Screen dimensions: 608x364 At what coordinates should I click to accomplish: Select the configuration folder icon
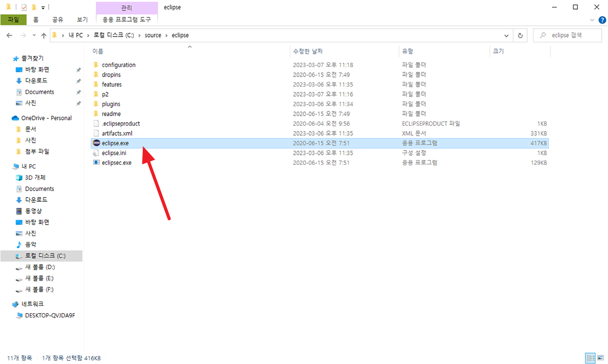96,65
